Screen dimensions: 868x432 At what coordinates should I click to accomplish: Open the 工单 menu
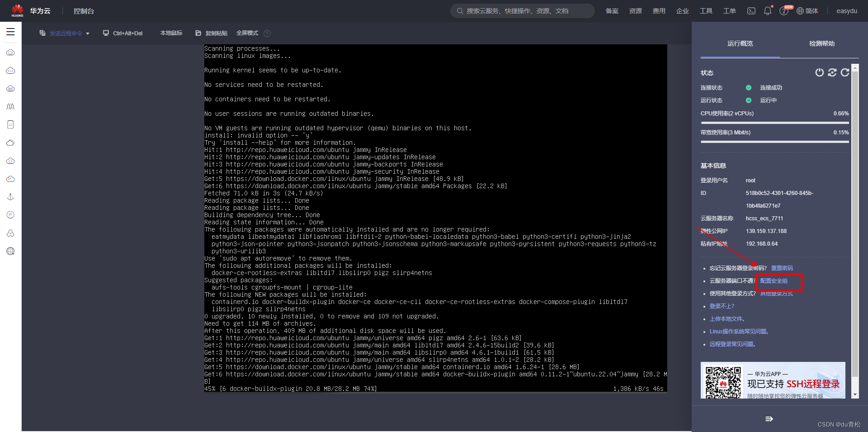(x=730, y=11)
